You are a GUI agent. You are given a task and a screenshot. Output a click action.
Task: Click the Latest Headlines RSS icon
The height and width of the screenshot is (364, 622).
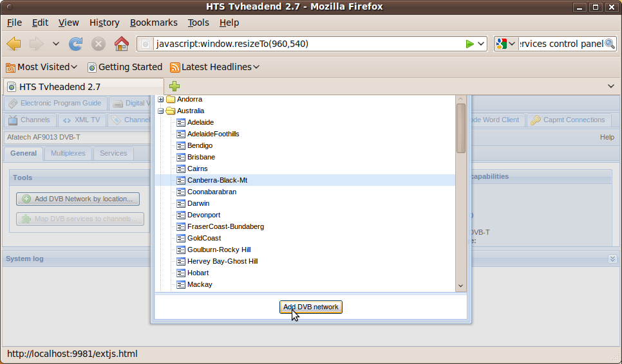[x=175, y=68]
